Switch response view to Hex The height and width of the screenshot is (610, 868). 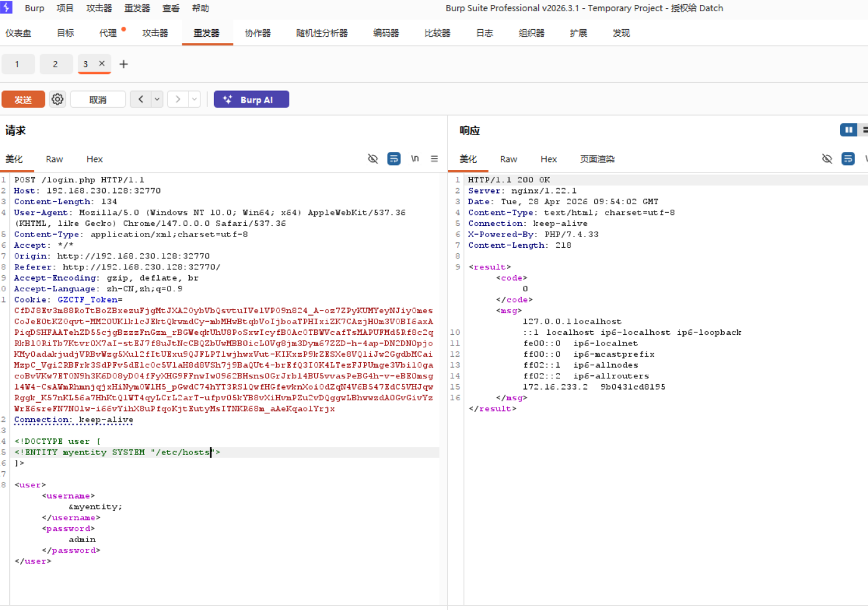549,159
